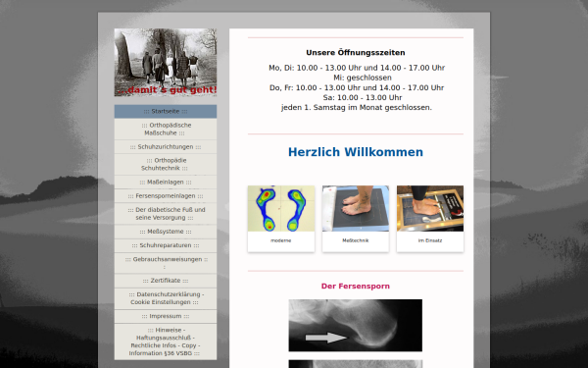Select Fersensporneinlagen navigation item
The image size is (588, 368).
[x=166, y=196]
